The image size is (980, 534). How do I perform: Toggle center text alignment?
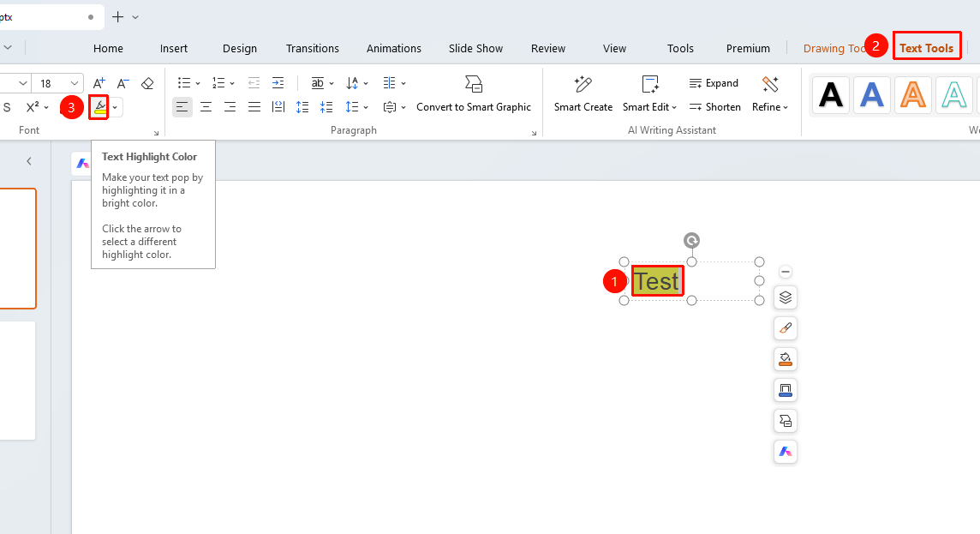tap(206, 107)
